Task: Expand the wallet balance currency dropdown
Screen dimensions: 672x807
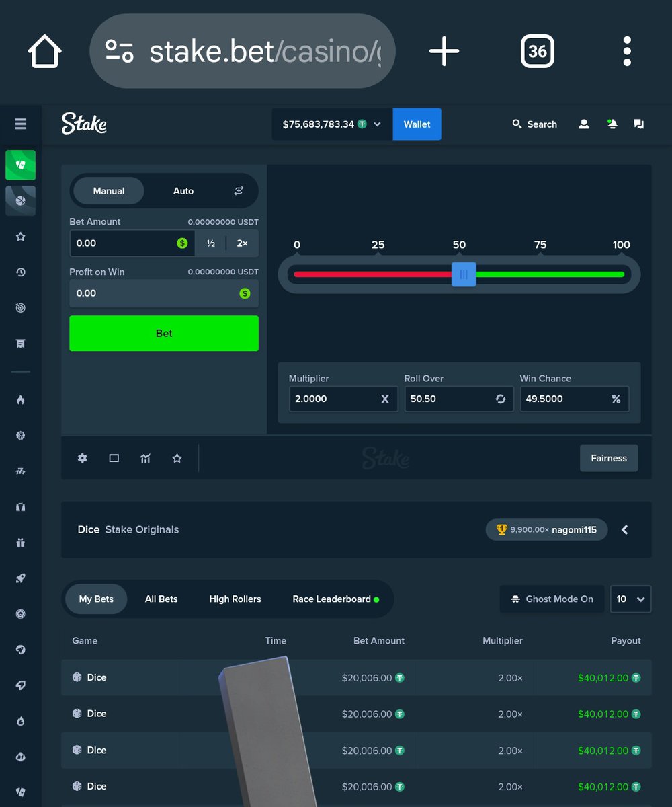Action: [377, 124]
